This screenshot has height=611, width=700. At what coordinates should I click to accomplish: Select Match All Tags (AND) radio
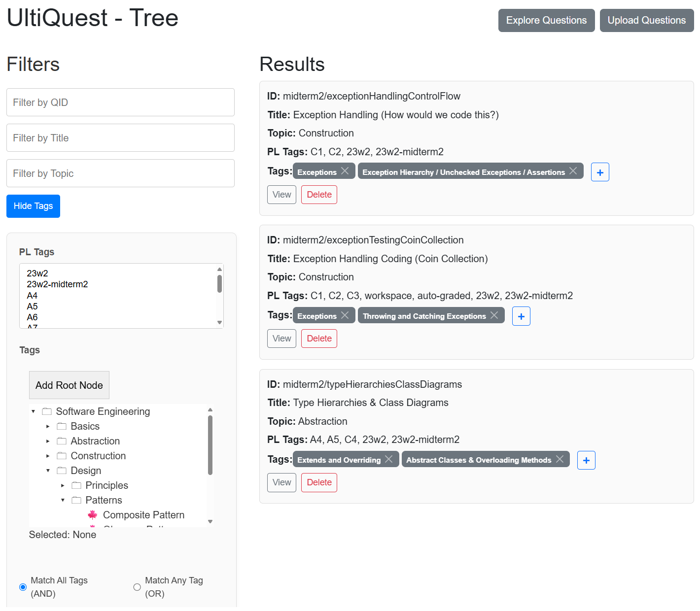pos(23,587)
